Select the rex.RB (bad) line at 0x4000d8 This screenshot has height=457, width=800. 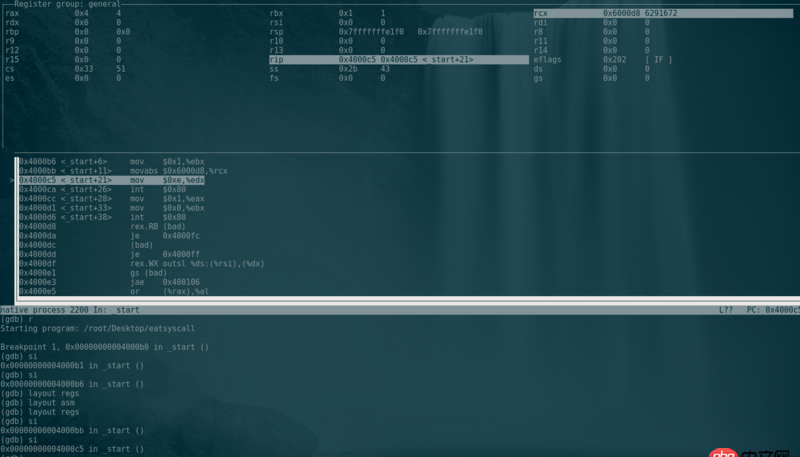click(x=103, y=226)
